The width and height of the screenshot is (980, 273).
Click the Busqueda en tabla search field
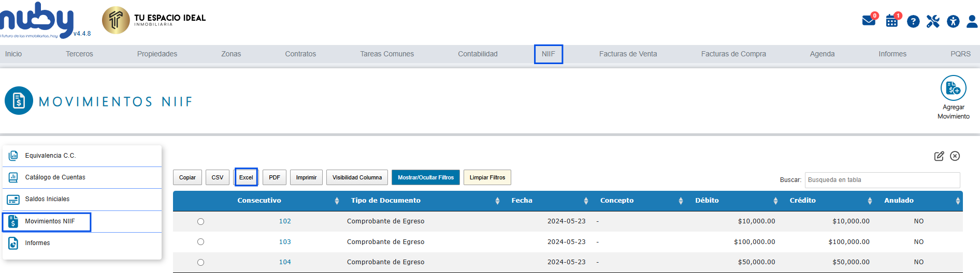click(882, 180)
